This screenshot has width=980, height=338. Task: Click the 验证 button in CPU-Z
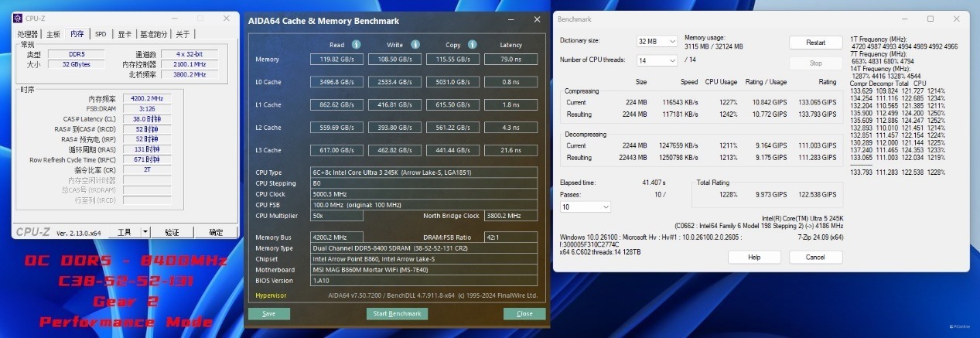point(172,232)
